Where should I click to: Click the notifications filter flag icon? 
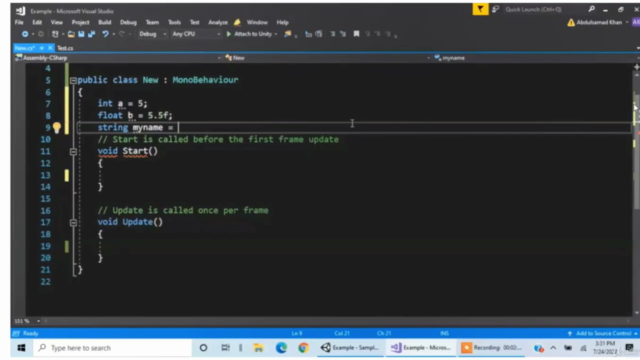tap(480, 9)
